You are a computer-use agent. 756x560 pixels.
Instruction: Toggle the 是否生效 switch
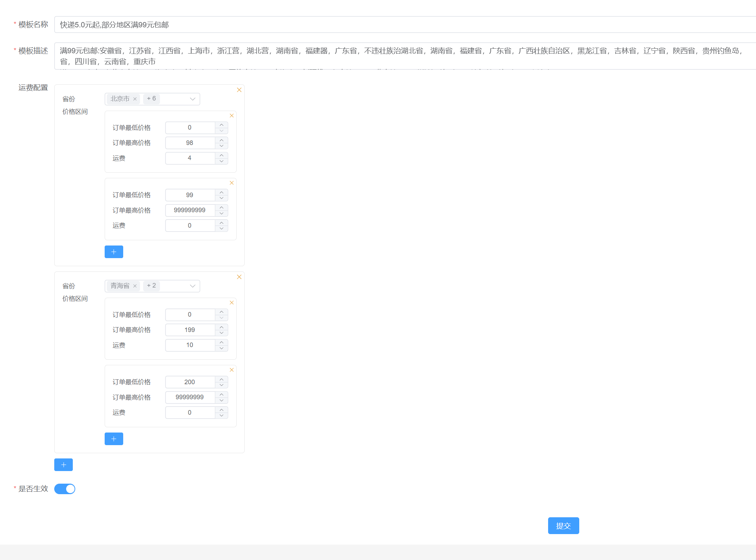[65, 489]
